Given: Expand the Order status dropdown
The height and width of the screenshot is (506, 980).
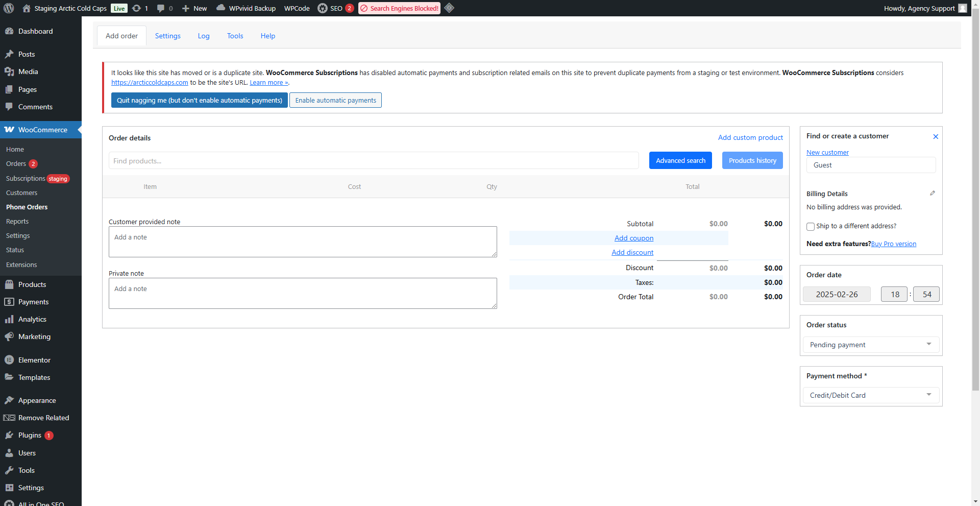Looking at the screenshot, I should [x=871, y=345].
